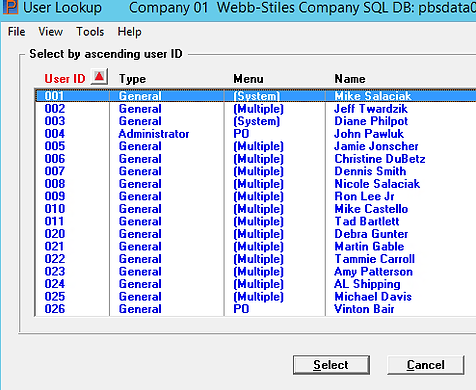
Task: Click the name Vinton Bair
Action: (364, 309)
